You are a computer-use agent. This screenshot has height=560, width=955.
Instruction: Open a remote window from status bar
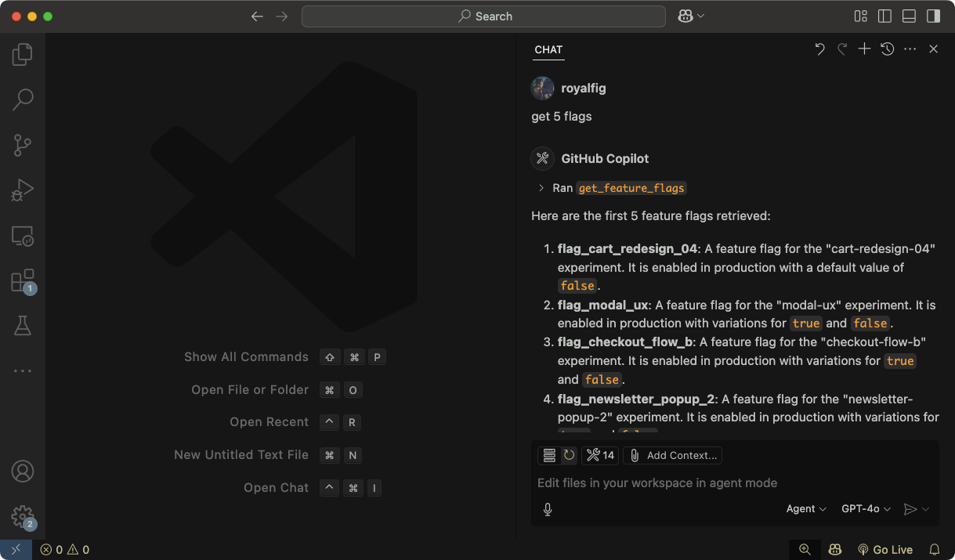tap(16, 550)
